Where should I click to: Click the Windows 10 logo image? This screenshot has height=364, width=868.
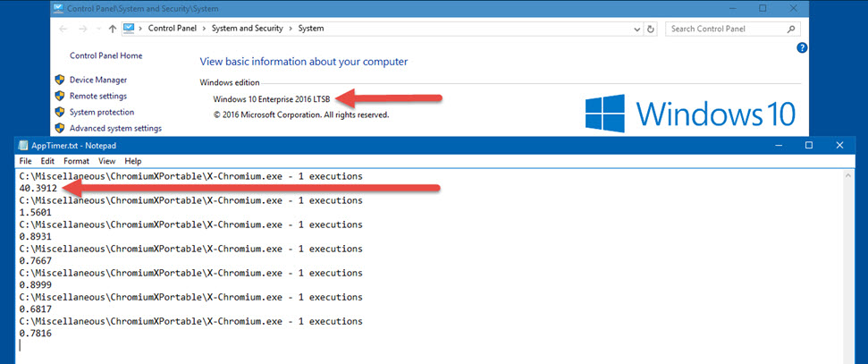690,114
